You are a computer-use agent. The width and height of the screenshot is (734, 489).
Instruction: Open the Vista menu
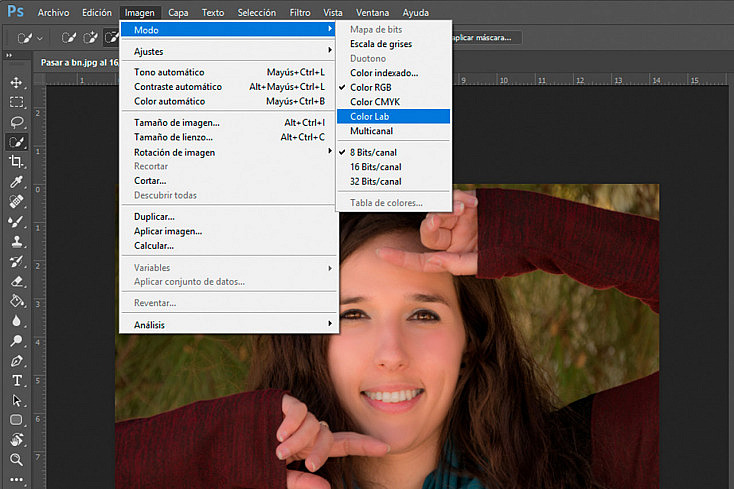tap(333, 13)
